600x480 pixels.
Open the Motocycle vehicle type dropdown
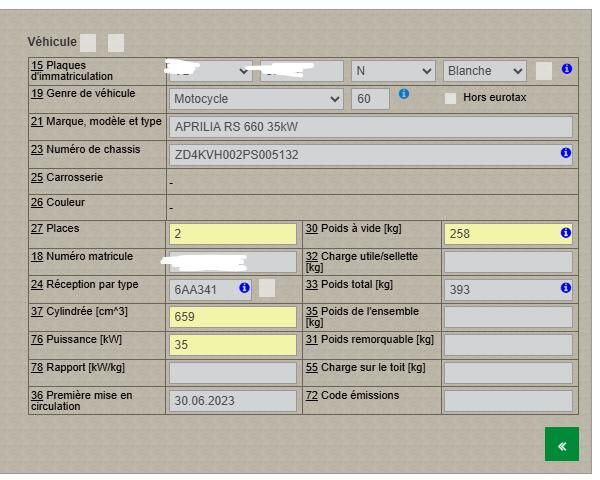point(257,99)
